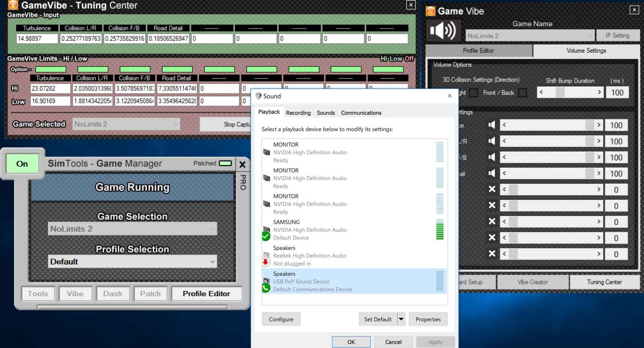Toggle the Collision L/R option green indicator
This screenshot has width=644, height=348.
[x=93, y=69]
